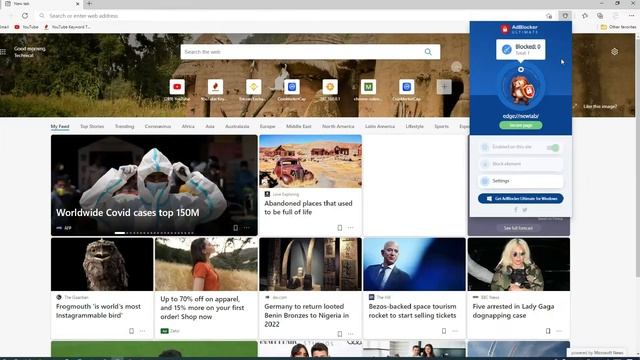Save the Bezos-backed space tourism article
Viewport: 640px width, 360px height.
(444, 331)
